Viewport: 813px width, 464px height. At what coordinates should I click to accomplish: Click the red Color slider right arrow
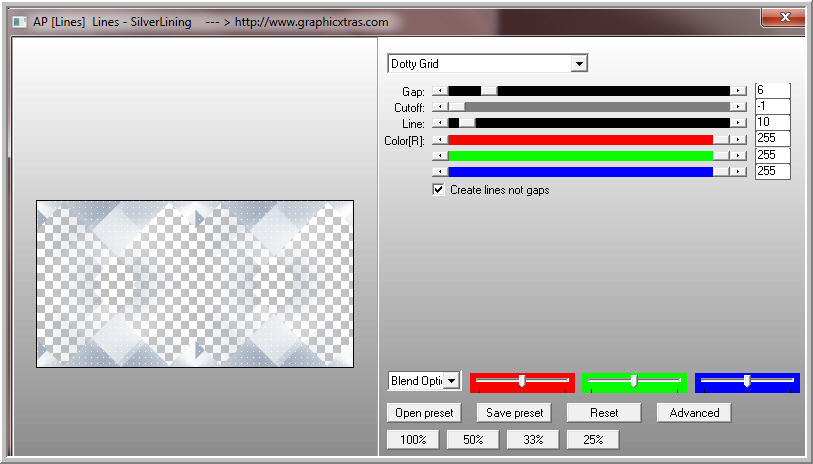pos(738,140)
